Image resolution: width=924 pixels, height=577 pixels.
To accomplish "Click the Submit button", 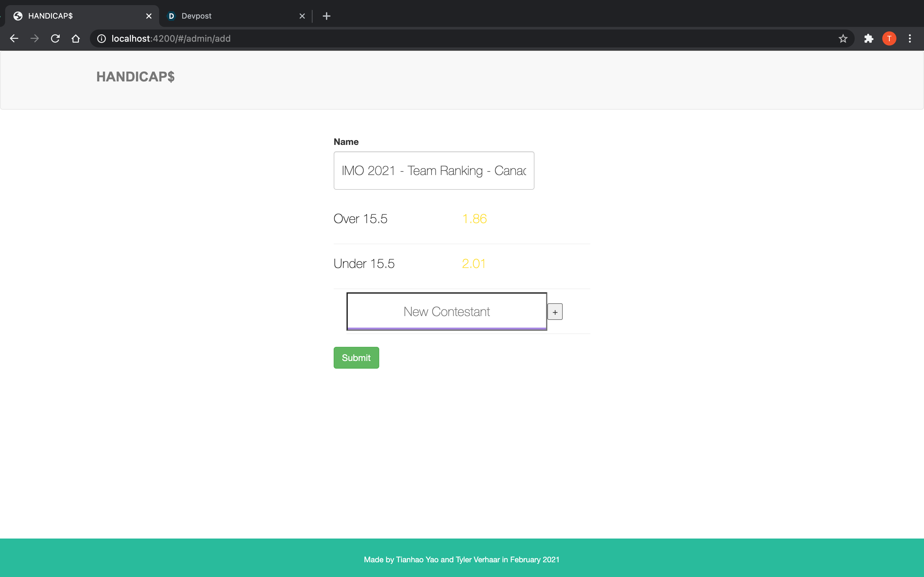I will coord(356,357).
